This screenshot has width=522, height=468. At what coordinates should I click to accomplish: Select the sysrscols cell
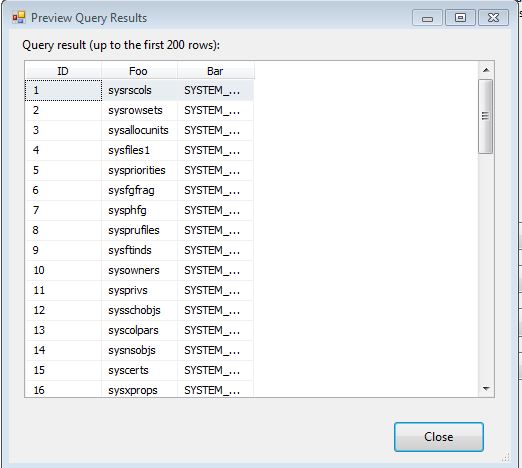(x=139, y=90)
